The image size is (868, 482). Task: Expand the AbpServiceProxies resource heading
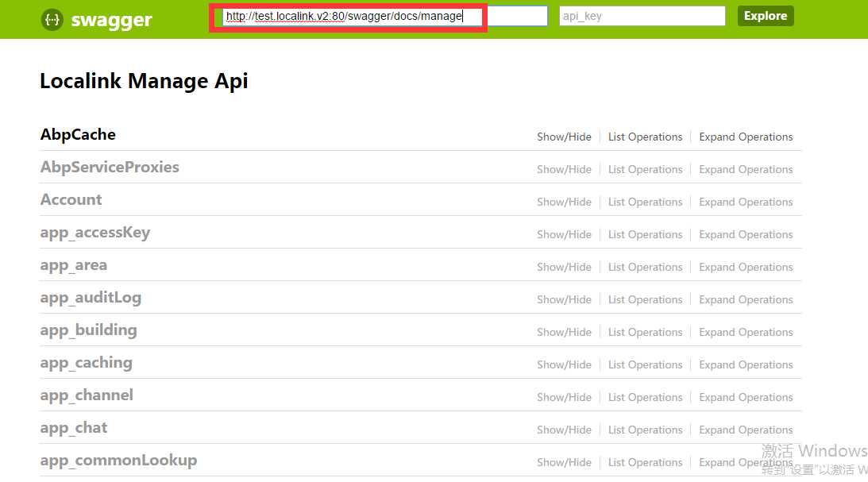pyautogui.click(x=110, y=167)
